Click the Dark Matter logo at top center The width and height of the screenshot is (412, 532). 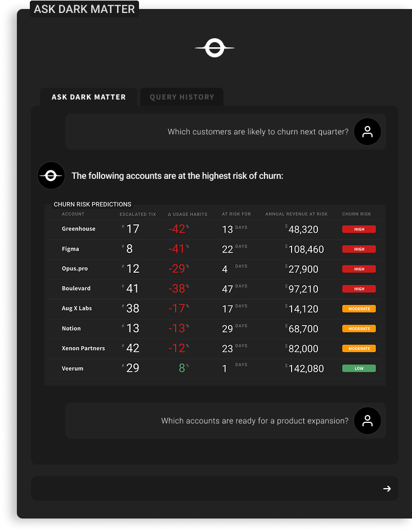tap(214, 48)
